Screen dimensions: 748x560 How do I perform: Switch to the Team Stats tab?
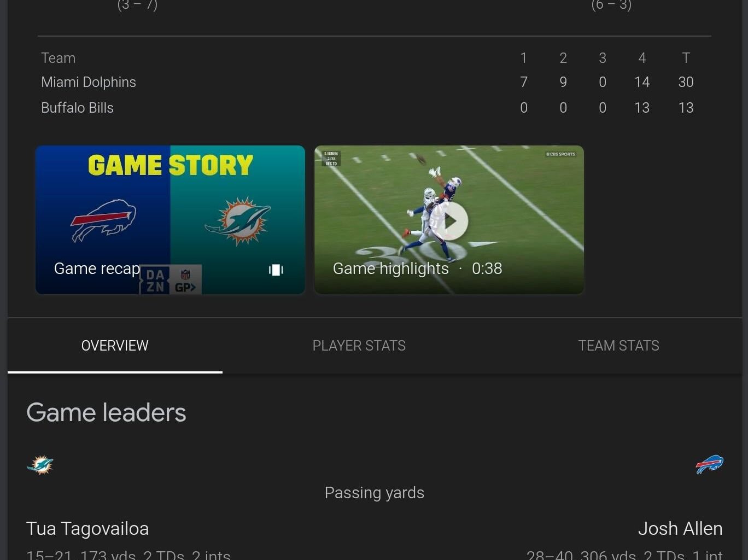[618, 346]
